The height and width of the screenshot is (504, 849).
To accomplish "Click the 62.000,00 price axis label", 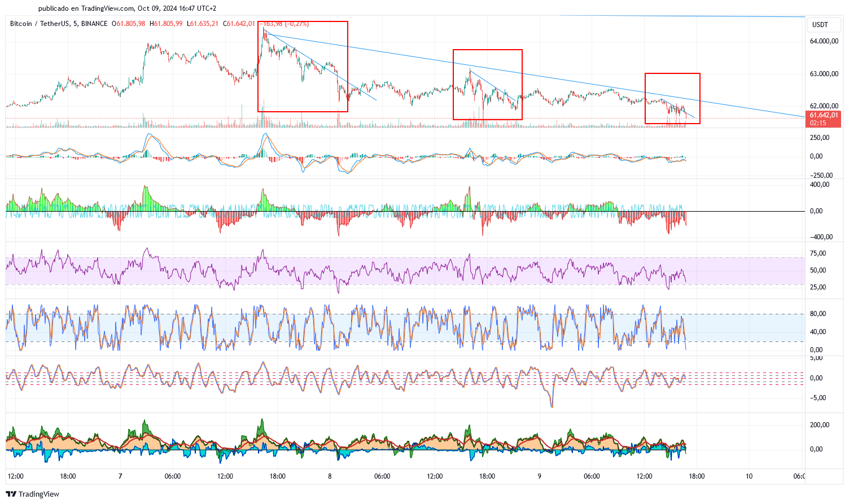I will pyautogui.click(x=824, y=106).
